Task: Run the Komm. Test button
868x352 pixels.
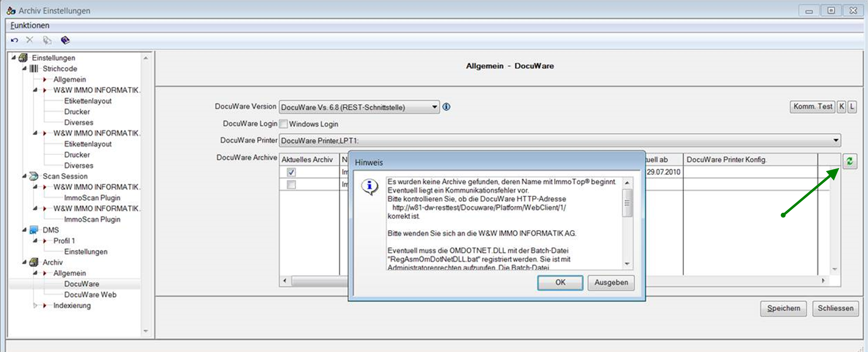Action: (x=812, y=107)
